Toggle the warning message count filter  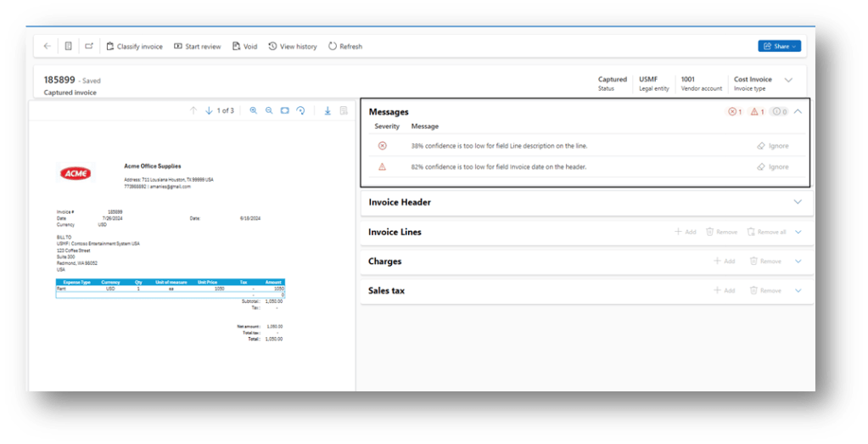click(757, 112)
